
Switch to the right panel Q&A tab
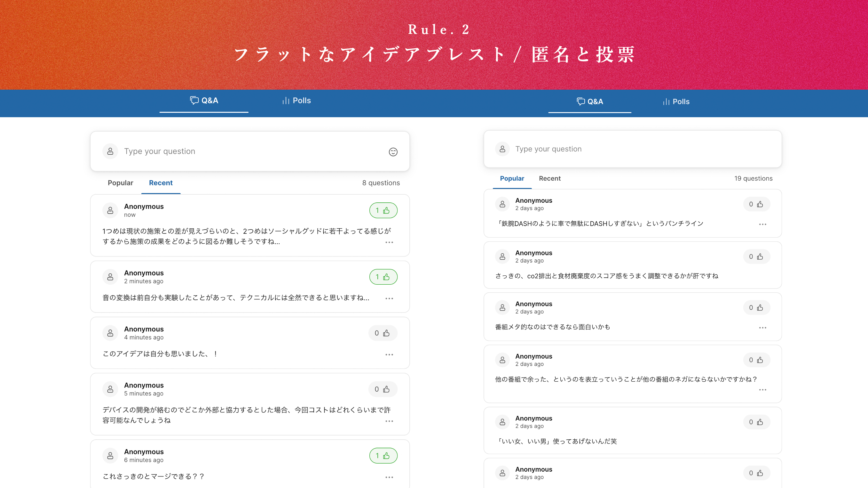coord(590,102)
